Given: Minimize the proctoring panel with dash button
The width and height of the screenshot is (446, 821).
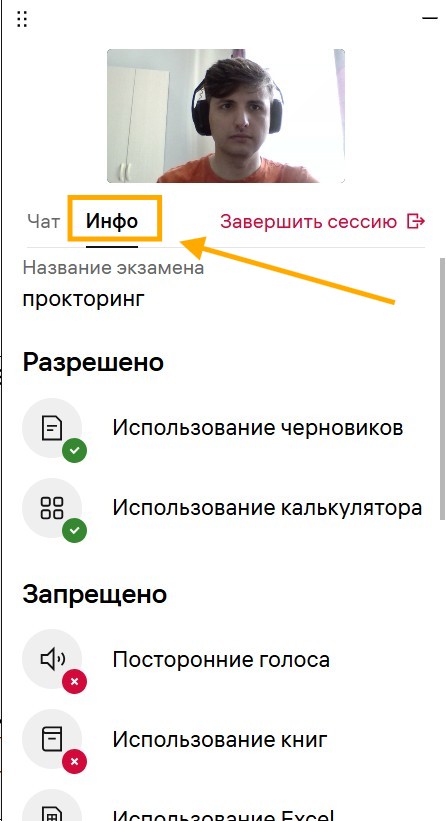Looking at the screenshot, I should pyautogui.click(x=430, y=18).
